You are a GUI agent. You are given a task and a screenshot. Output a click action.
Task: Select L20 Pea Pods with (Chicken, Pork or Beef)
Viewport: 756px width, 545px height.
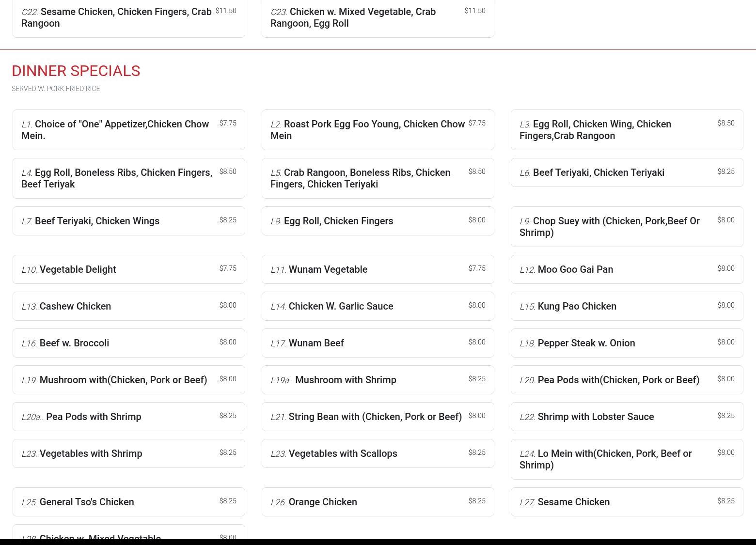click(627, 380)
